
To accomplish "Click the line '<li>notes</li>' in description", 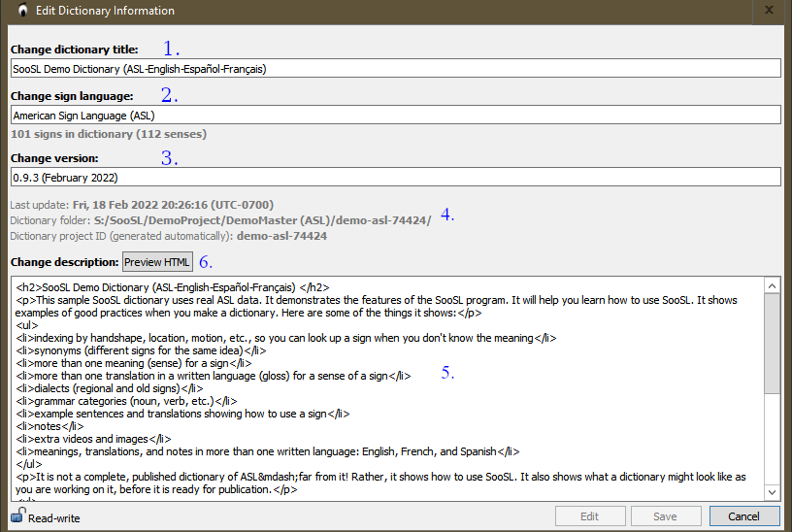I will point(49,426).
